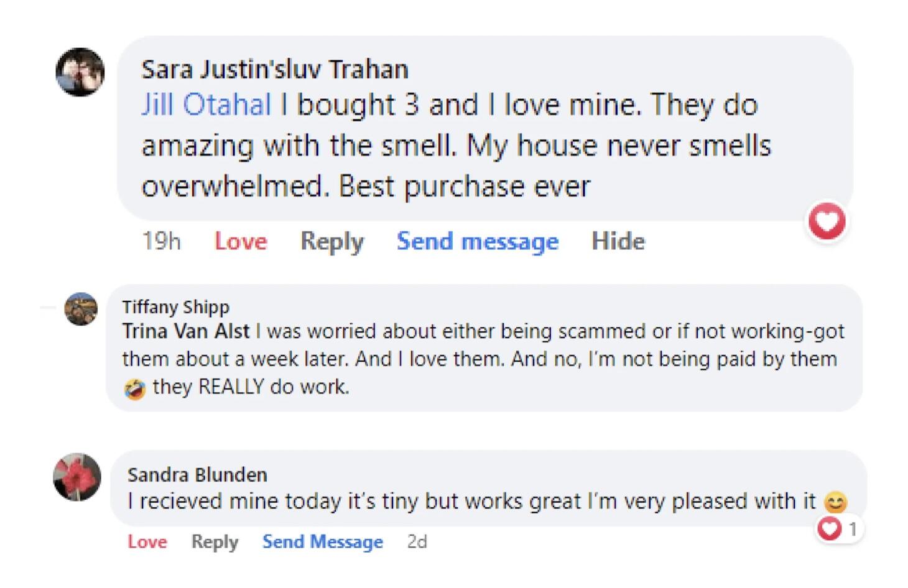This screenshot has width=908, height=588.
Task: Open Tiffany Shipp's name link
Action: (x=175, y=306)
